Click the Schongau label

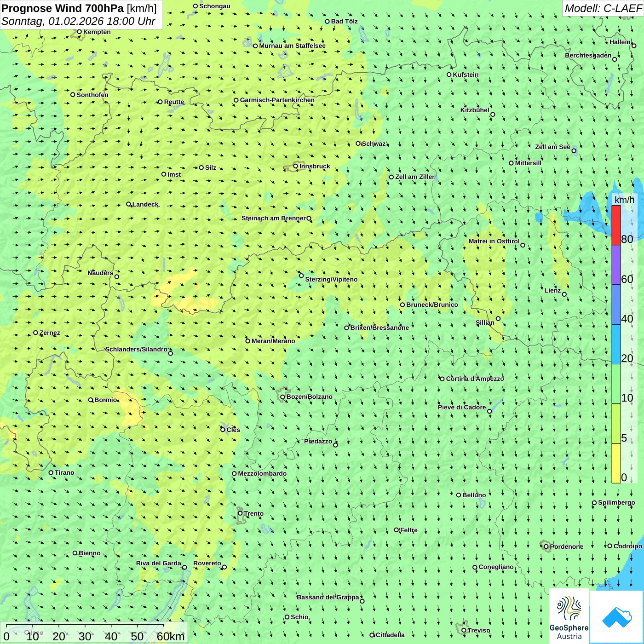point(215,6)
